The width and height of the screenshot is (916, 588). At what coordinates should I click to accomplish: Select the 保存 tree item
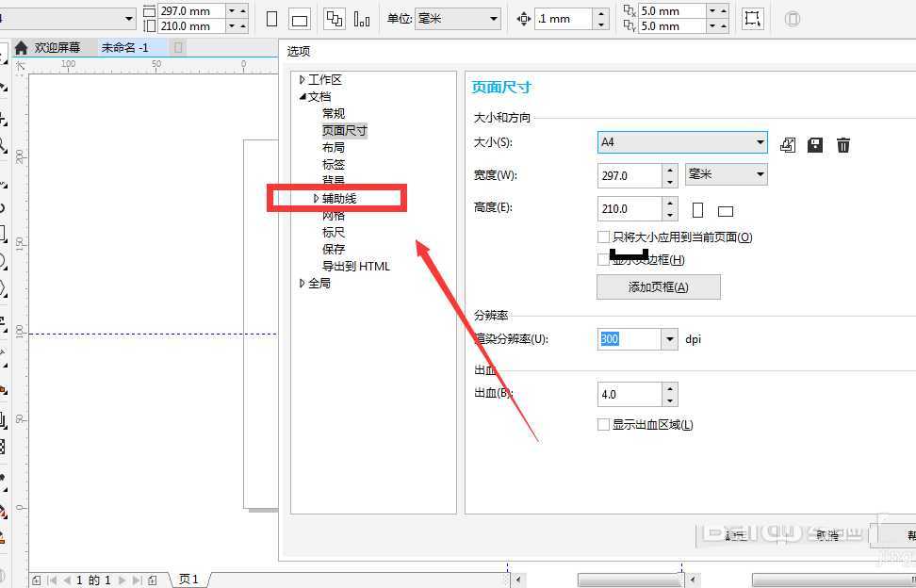click(333, 249)
